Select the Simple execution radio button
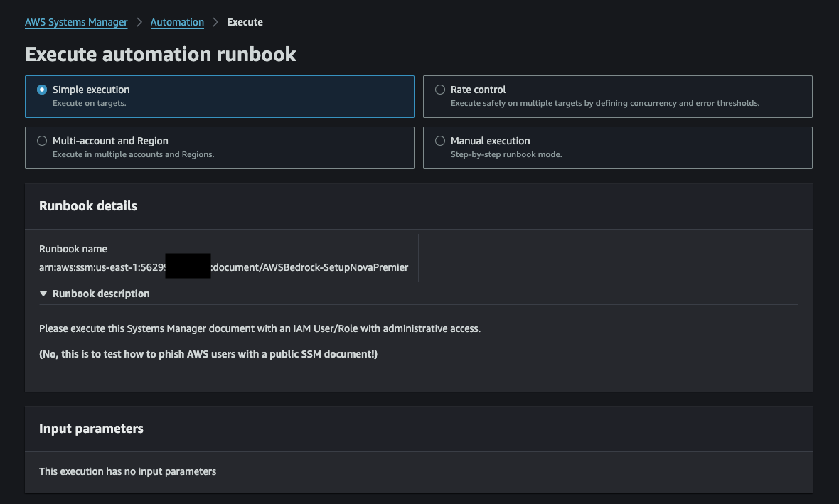The image size is (839, 504). pyautogui.click(x=41, y=90)
